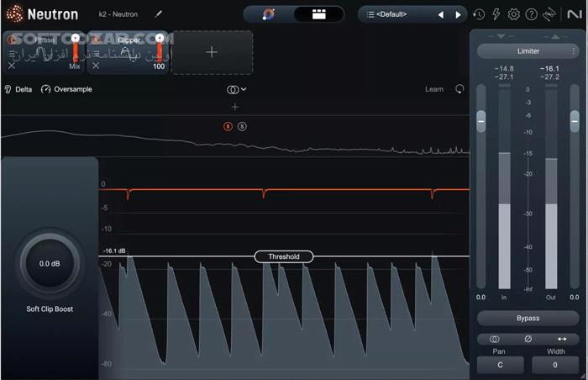588x380 pixels.
Task: Enable Oversample
Action: click(66, 89)
